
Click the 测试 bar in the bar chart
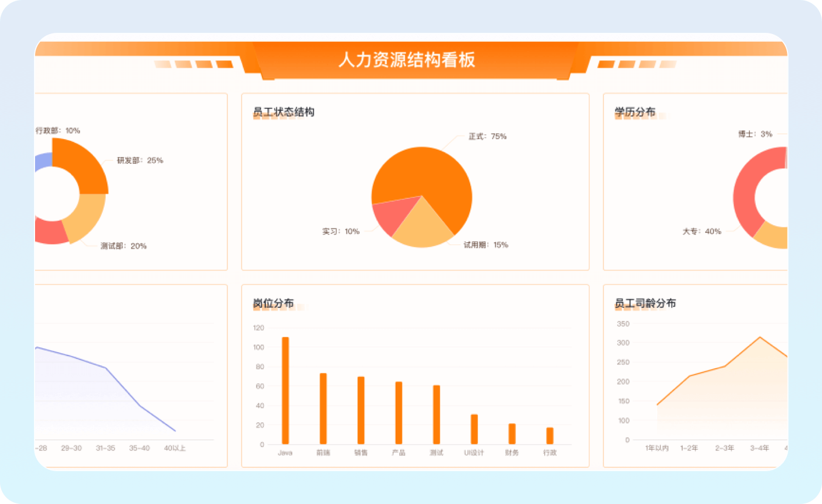(436, 415)
